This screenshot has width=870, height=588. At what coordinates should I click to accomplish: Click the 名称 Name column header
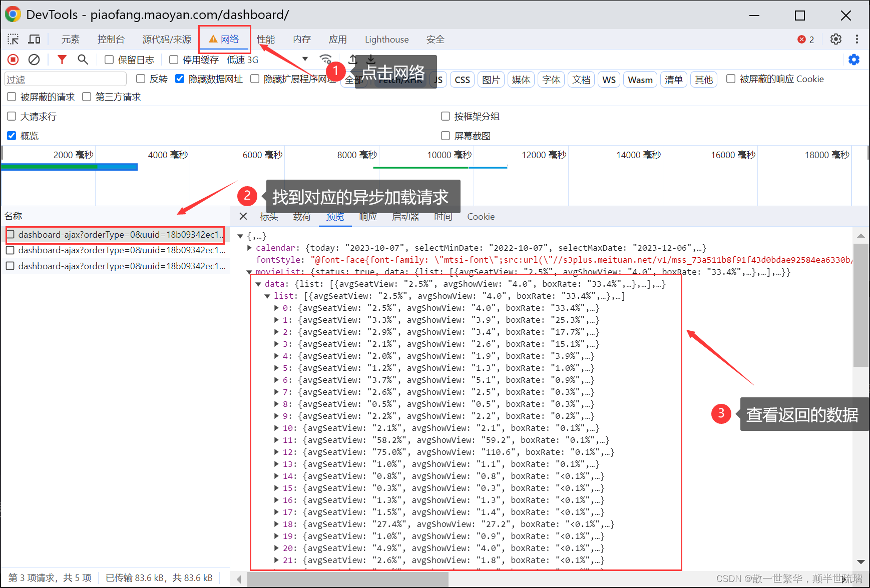[x=14, y=216]
